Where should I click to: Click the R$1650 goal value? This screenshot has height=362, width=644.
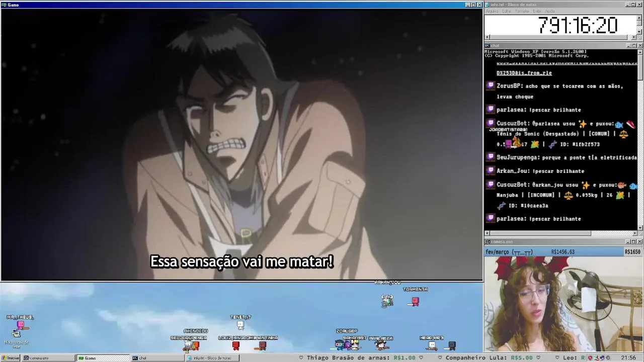tap(632, 252)
